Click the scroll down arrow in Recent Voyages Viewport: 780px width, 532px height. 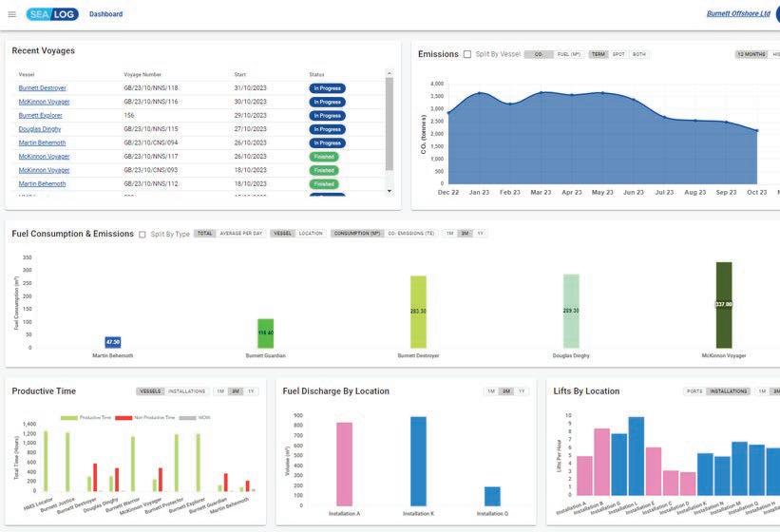coord(389,191)
